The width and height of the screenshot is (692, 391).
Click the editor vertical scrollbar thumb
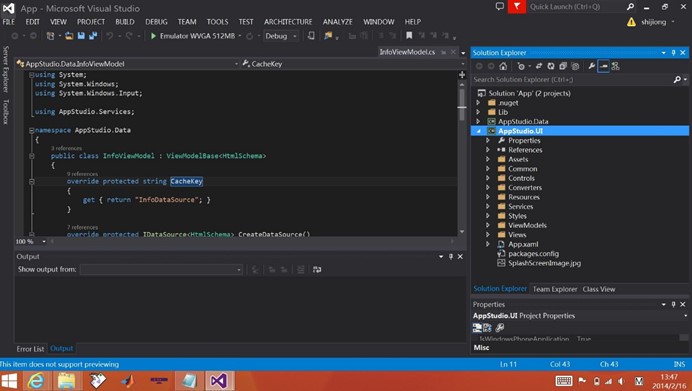462,104
